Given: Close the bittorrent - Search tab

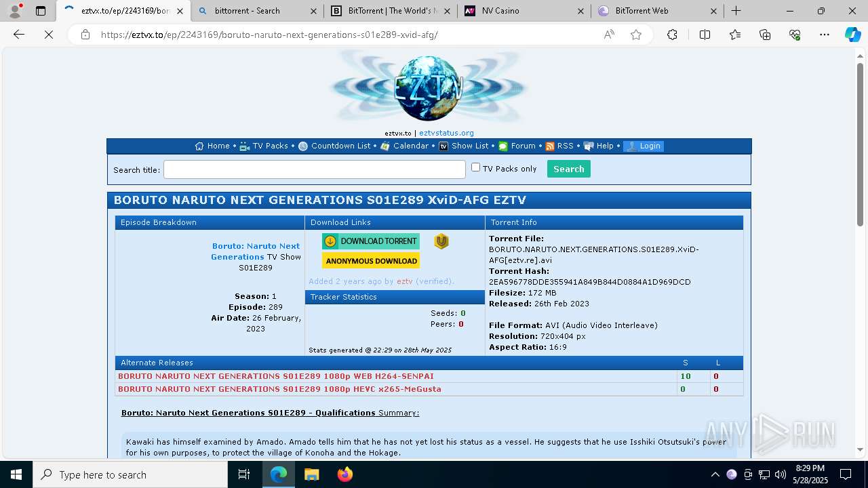Looking at the screenshot, I should pyautogui.click(x=313, y=11).
